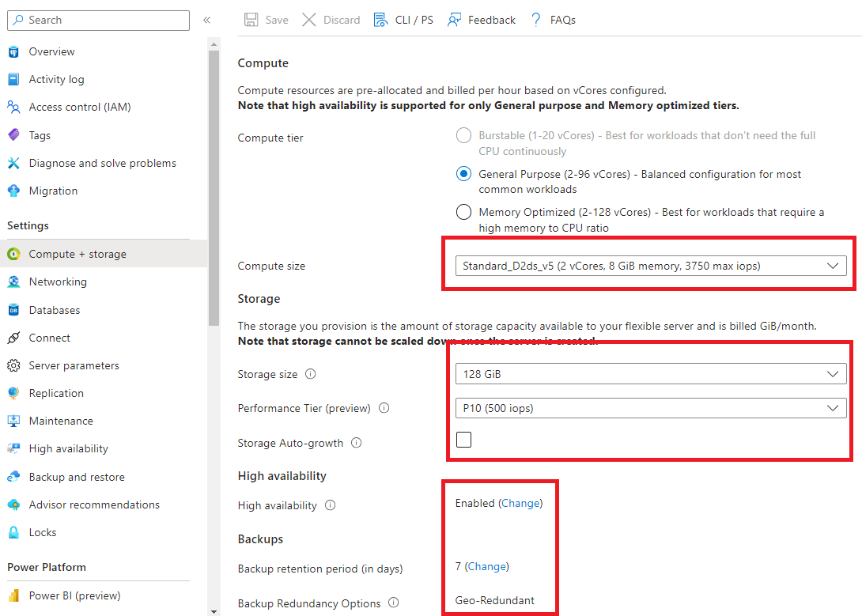Click the FAQs question mark icon
This screenshot has width=862, height=616.
[536, 20]
